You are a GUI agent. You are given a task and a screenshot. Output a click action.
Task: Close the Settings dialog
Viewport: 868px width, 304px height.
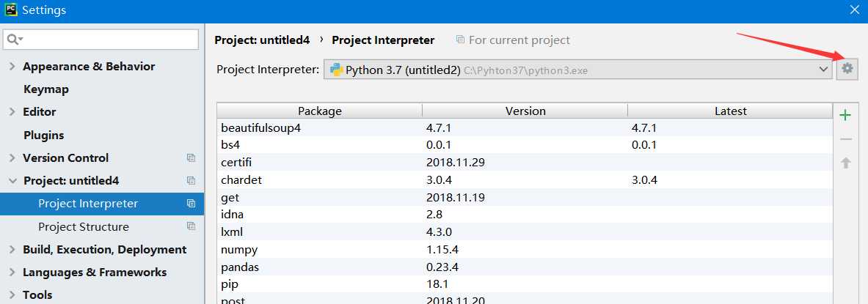(854, 10)
